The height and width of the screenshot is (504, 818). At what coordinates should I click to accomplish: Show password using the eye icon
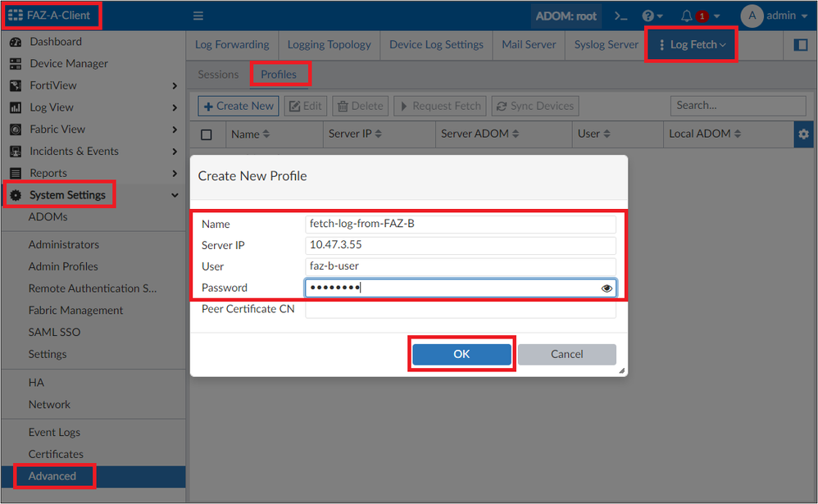point(607,288)
